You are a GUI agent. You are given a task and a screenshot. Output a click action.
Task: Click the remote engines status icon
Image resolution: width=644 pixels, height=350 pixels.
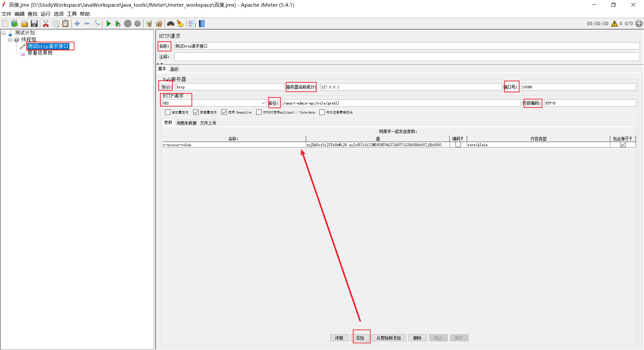click(x=639, y=24)
